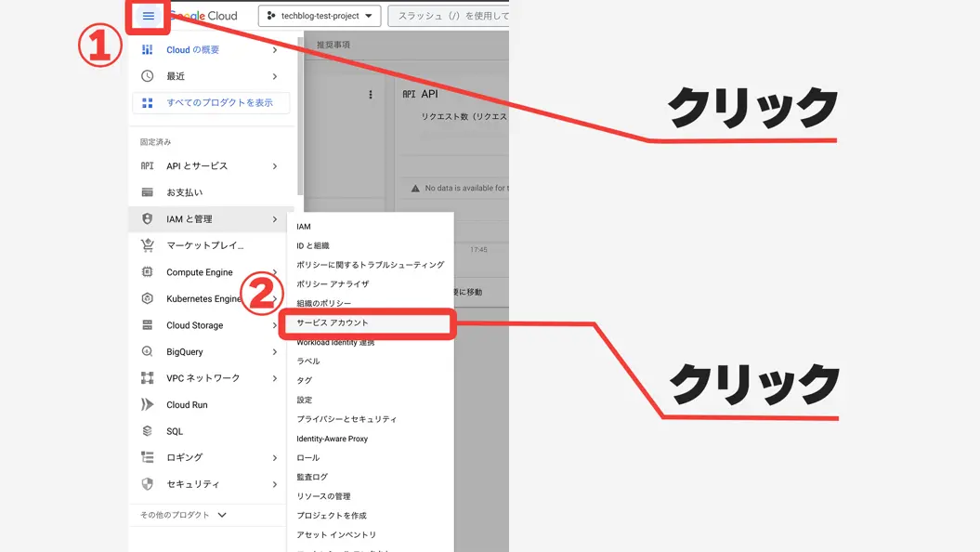The width and height of the screenshot is (980, 552).
Task: Click the Compute Engine chip icon
Action: (x=147, y=272)
